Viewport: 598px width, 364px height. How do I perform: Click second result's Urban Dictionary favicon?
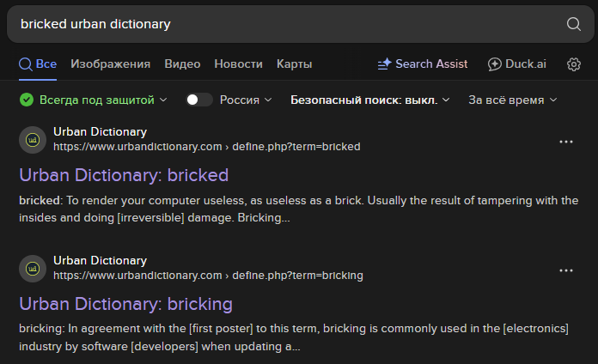tap(33, 268)
